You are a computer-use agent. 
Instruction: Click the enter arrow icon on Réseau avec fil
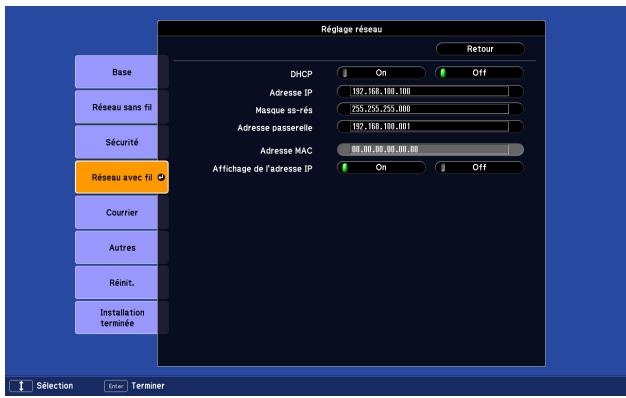[161, 177]
